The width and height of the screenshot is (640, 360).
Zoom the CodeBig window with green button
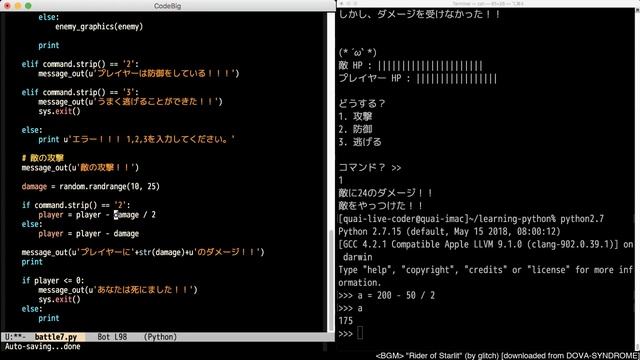coord(28,6)
